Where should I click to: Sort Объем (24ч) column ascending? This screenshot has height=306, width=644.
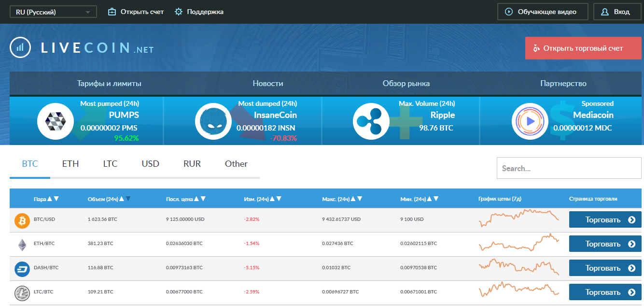(x=122, y=199)
